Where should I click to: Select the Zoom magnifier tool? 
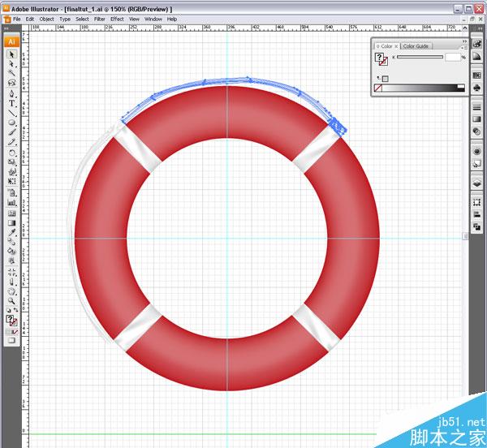tap(11, 301)
